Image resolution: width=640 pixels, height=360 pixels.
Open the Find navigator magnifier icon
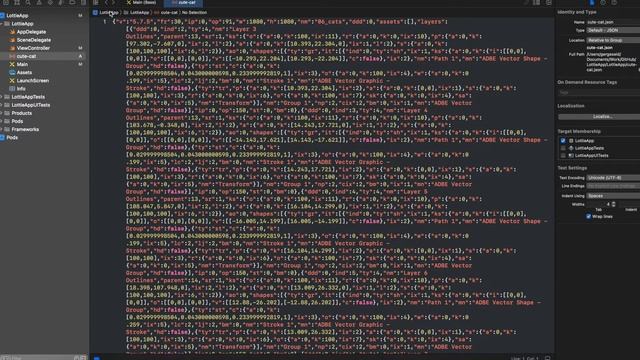point(28,2)
